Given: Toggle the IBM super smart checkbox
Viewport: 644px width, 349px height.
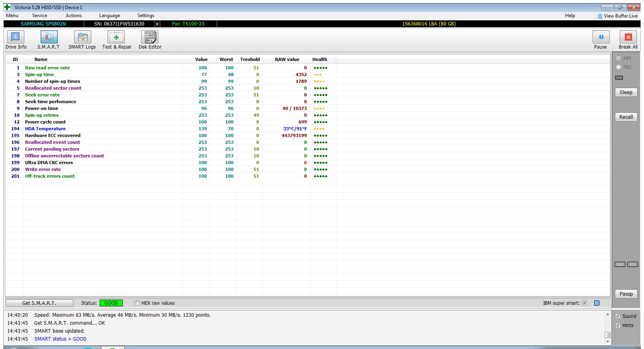Looking at the screenshot, I should point(584,303).
